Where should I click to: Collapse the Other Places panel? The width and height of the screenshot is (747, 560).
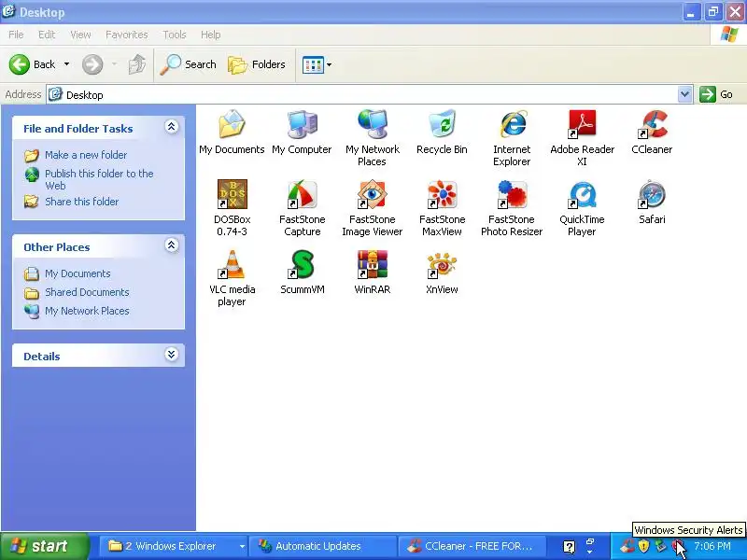[171, 245]
